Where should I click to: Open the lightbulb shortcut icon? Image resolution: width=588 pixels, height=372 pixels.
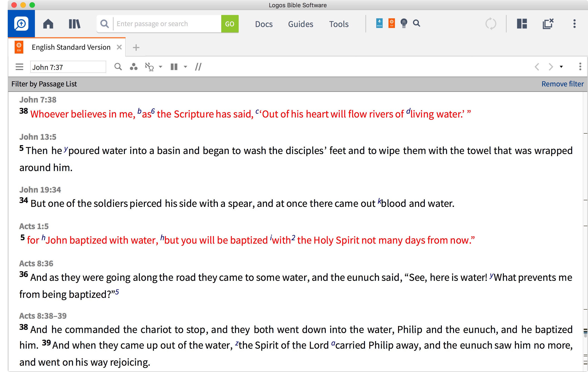click(404, 23)
